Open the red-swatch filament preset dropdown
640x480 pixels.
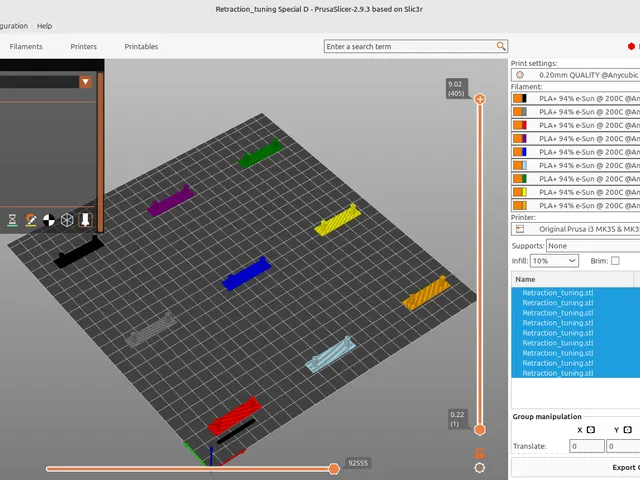pos(576,125)
